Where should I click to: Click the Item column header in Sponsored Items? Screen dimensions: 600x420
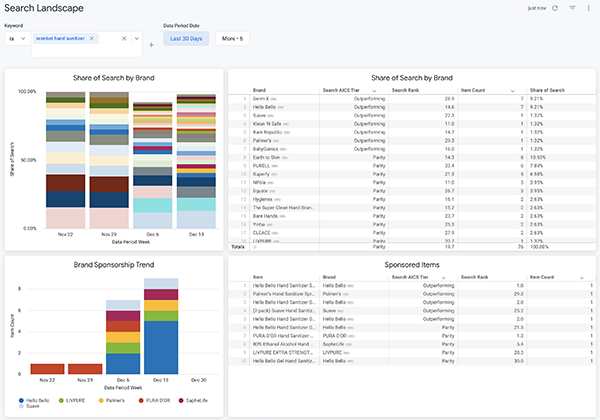click(x=258, y=277)
